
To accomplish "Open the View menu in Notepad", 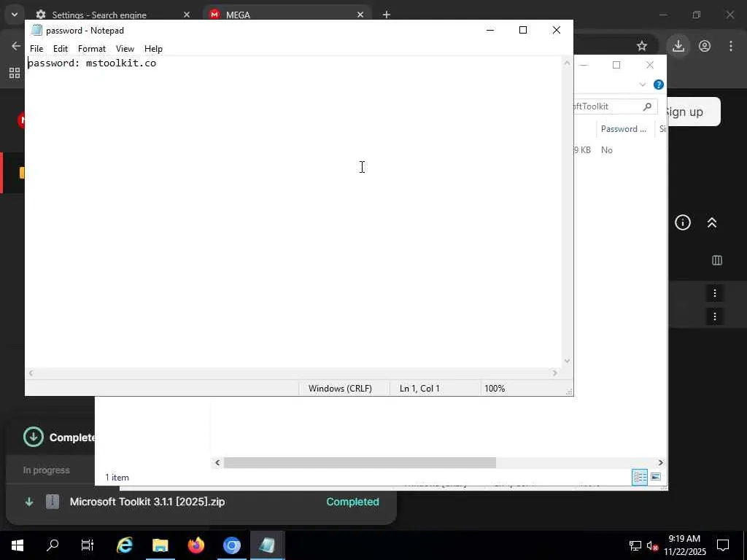I will tap(125, 49).
